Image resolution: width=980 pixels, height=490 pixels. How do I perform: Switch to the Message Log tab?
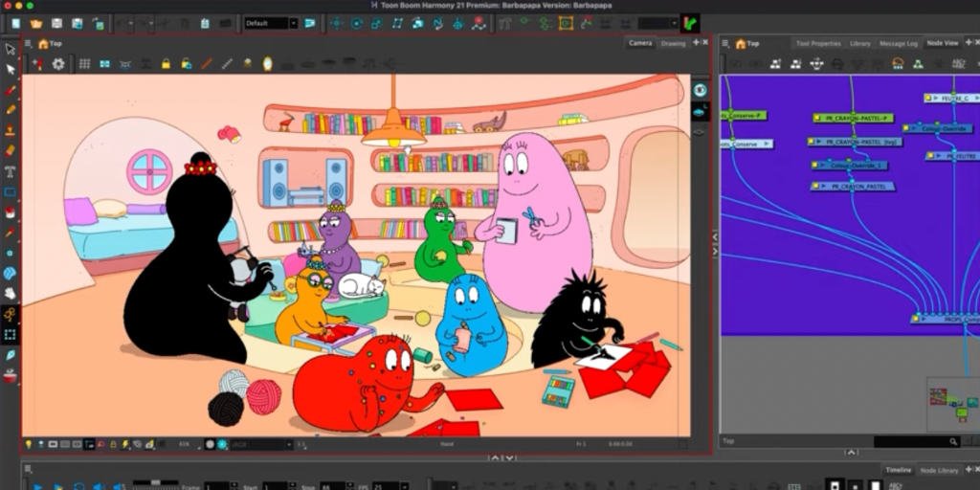pos(899,44)
